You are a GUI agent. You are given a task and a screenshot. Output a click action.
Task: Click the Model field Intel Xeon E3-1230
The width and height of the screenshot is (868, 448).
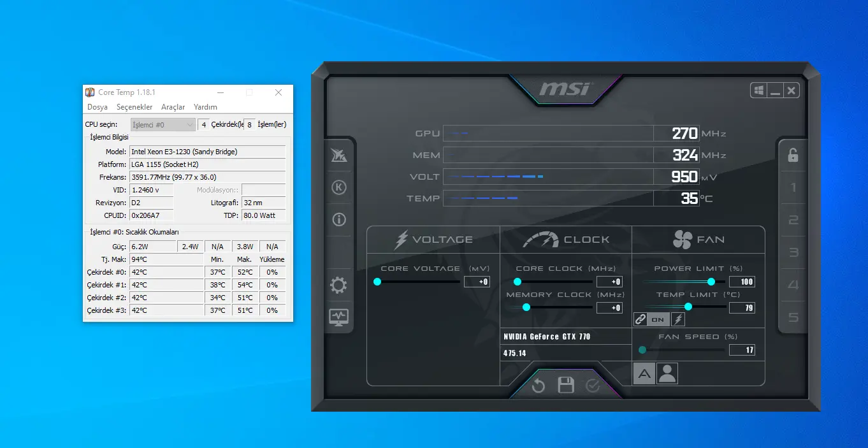207,152
